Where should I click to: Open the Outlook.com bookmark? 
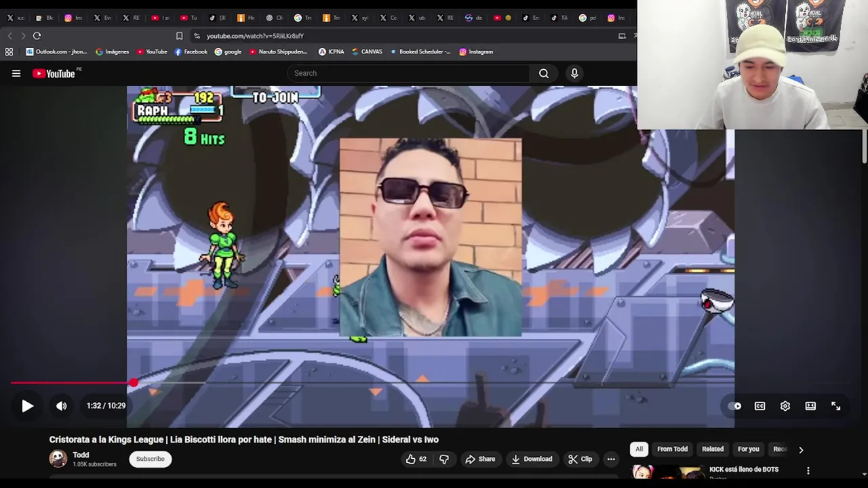click(56, 52)
